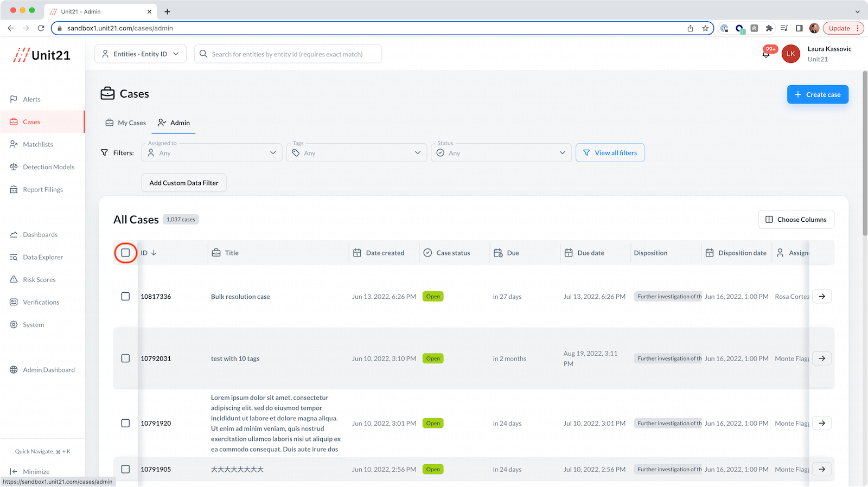Image resolution: width=868 pixels, height=487 pixels.
Task: Click the Create case button
Action: click(x=818, y=94)
